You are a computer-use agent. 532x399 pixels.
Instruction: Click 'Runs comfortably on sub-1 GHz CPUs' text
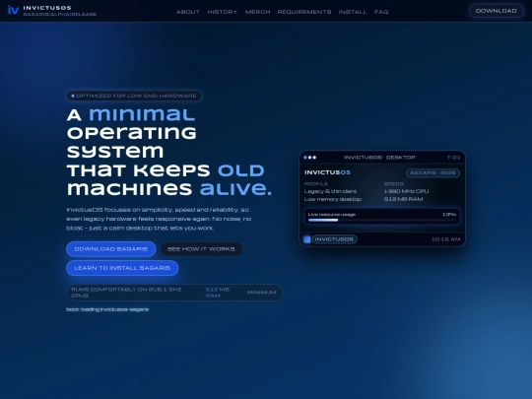[126, 293]
